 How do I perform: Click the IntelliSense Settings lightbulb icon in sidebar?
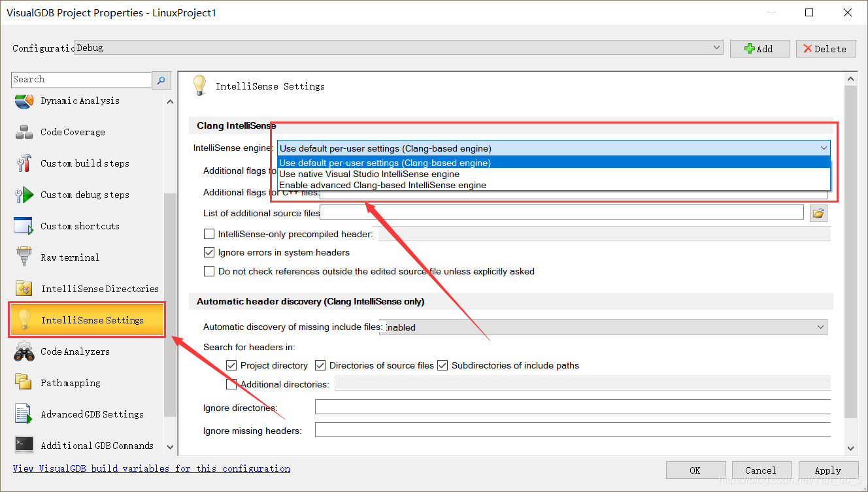tap(24, 320)
